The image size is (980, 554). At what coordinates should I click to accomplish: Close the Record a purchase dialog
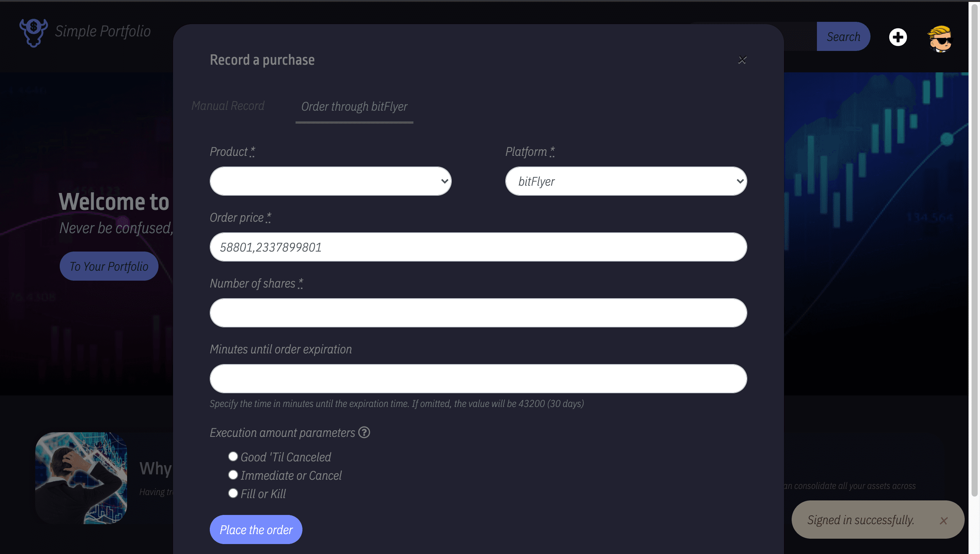coord(742,60)
